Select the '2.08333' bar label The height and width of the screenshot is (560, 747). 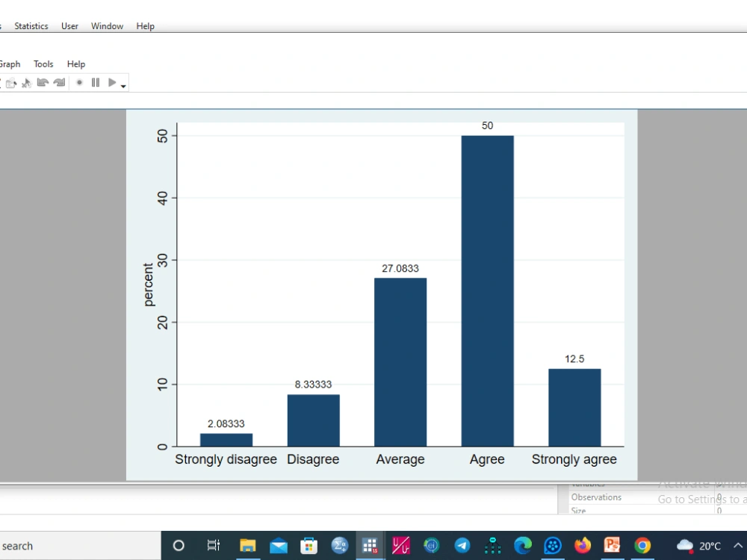coord(226,424)
